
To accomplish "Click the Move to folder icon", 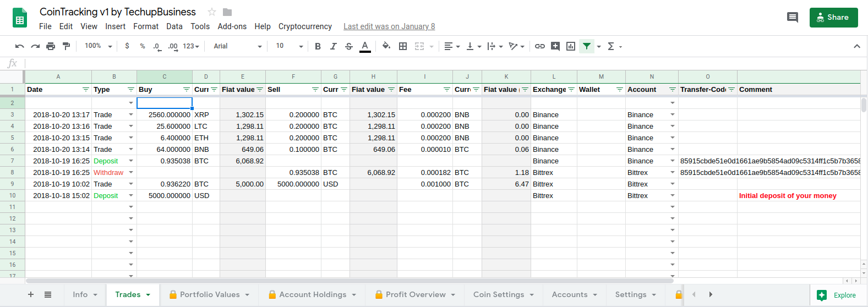I will (x=227, y=12).
